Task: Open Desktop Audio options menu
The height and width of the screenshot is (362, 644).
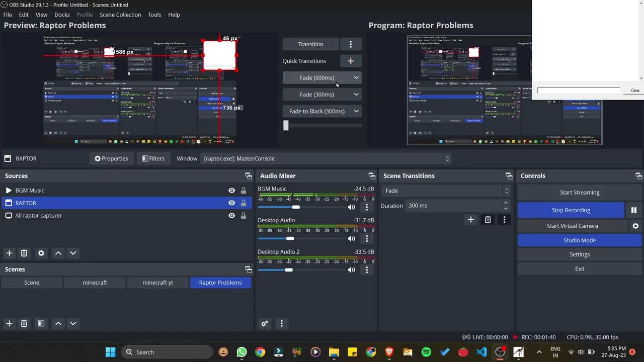Action: [367, 239]
